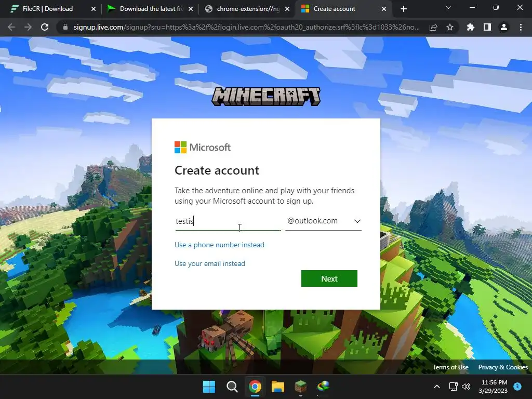Go forward one page in the browser
Viewport: 532px width, 399px height.
click(28, 27)
